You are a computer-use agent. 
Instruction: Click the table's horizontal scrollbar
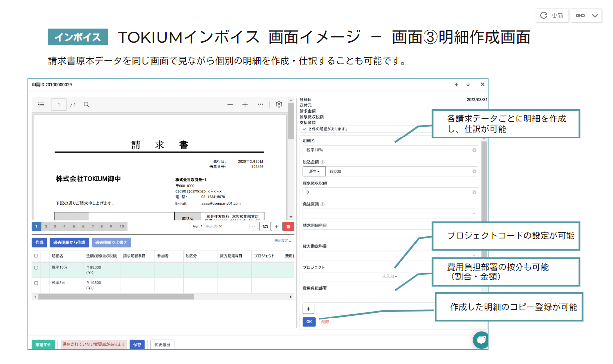pos(116,297)
